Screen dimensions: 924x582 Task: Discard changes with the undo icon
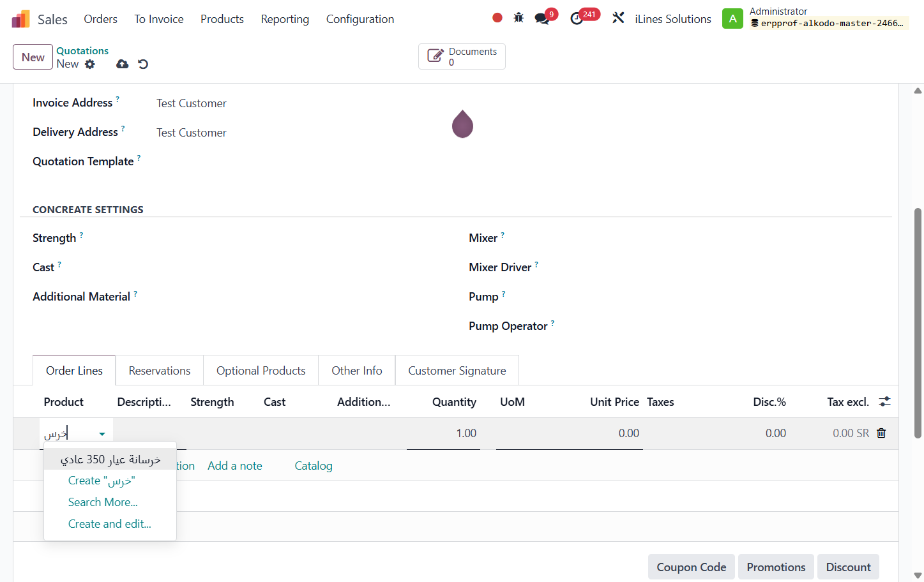[143, 64]
